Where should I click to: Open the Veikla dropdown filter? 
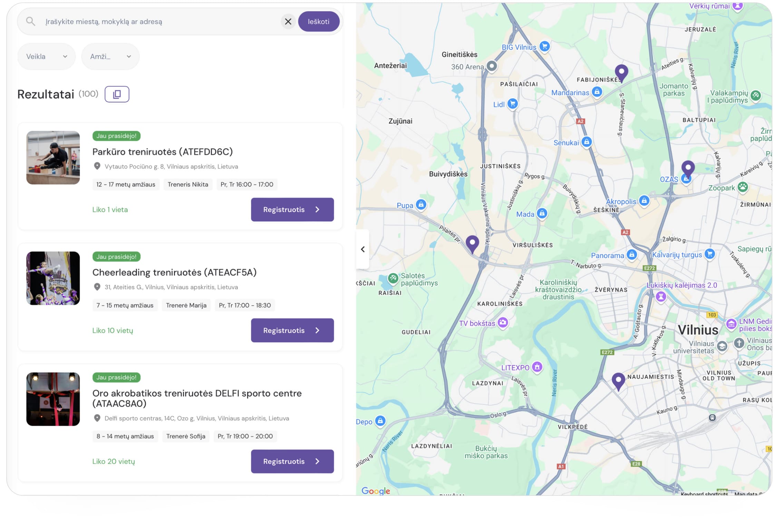pyautogui.click(x=47, y=57)
